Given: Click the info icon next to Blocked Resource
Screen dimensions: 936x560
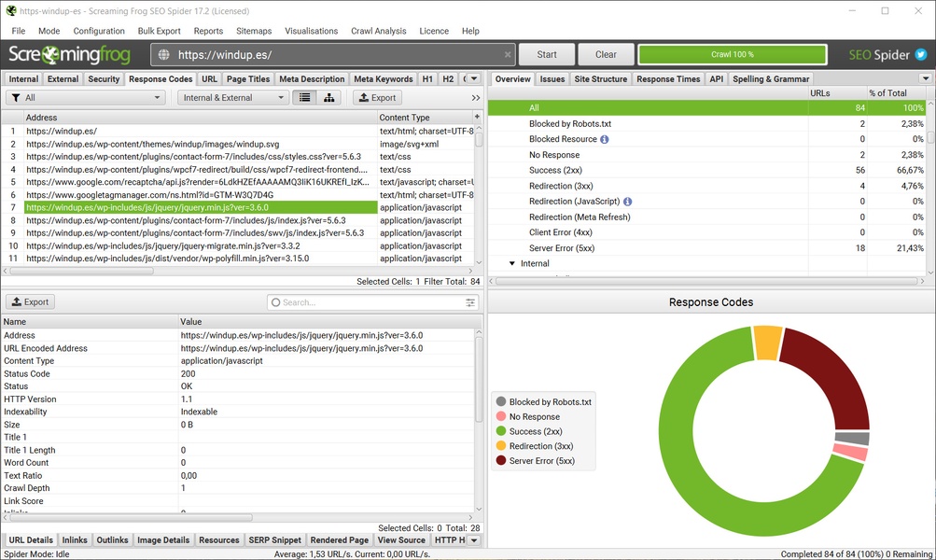Looking at the screenshot, I should coord(604,139).
